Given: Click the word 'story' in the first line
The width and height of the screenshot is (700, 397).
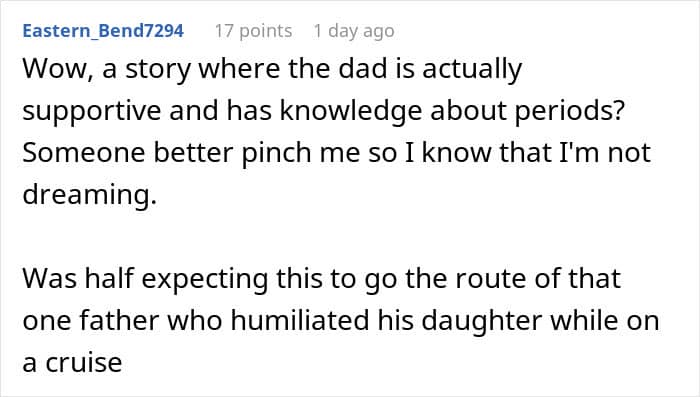Looking at the screenshot, I should click(157, 70).
